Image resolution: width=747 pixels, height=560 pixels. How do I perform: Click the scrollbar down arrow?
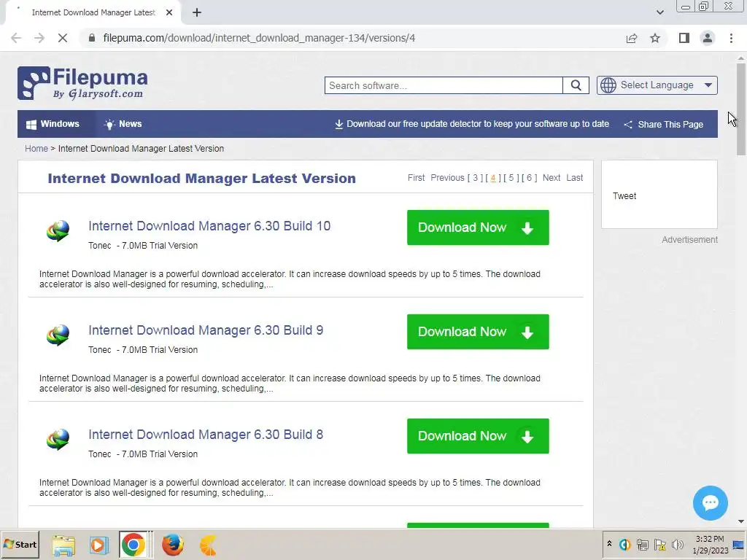point(741,522)
